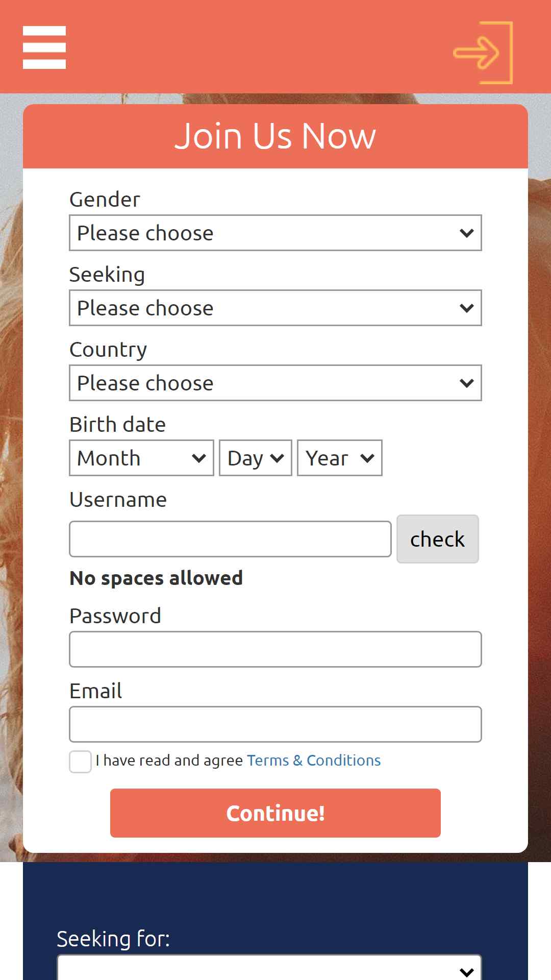551x980 pixels.
Task: Focus the Username text field
Action: click(x=230, y=539)
